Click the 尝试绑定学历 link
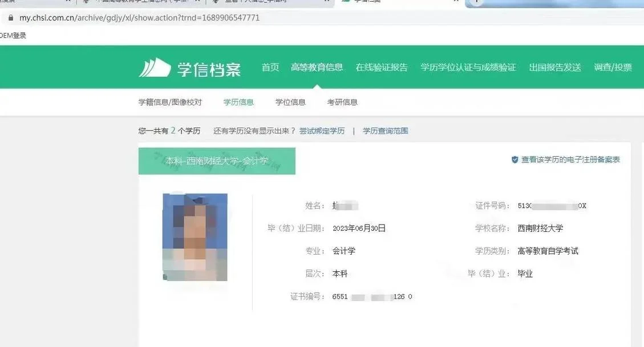 (322, 131)
